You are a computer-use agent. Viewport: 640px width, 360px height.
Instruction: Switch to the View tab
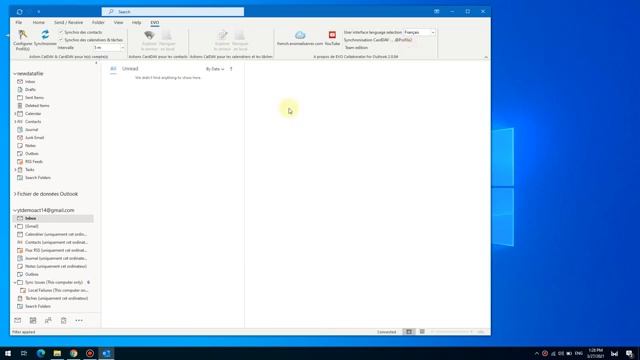(x=118, y=22)
